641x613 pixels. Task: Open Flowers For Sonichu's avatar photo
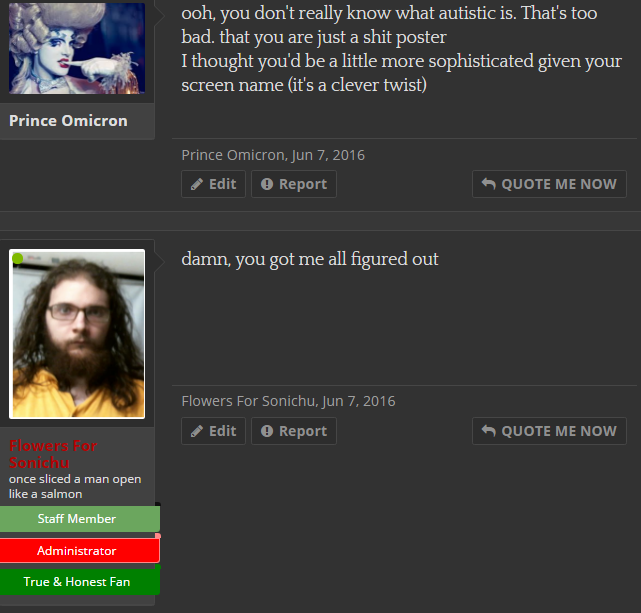tap(77, 334)
